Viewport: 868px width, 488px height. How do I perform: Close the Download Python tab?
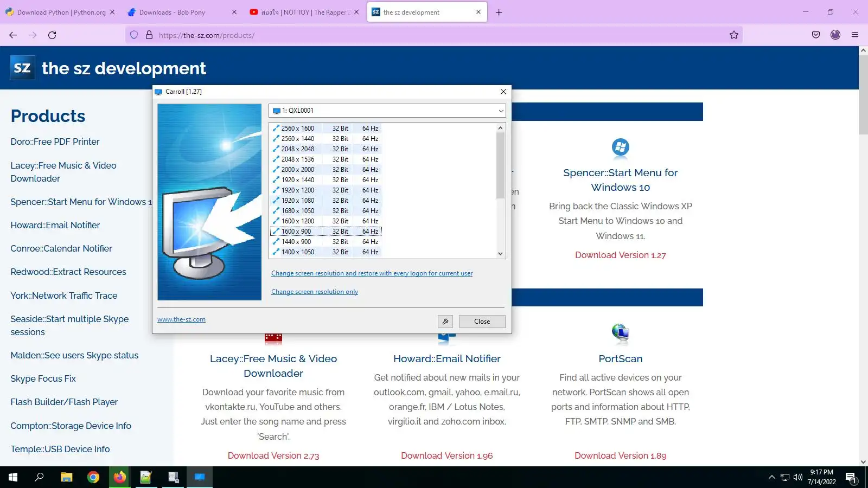point(112,12)
